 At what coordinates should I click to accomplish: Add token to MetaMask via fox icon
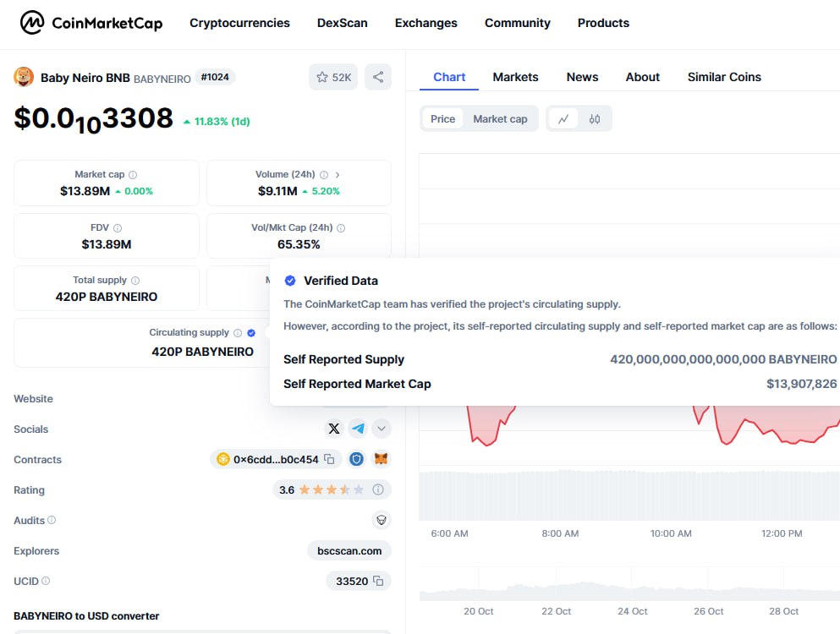381,459
